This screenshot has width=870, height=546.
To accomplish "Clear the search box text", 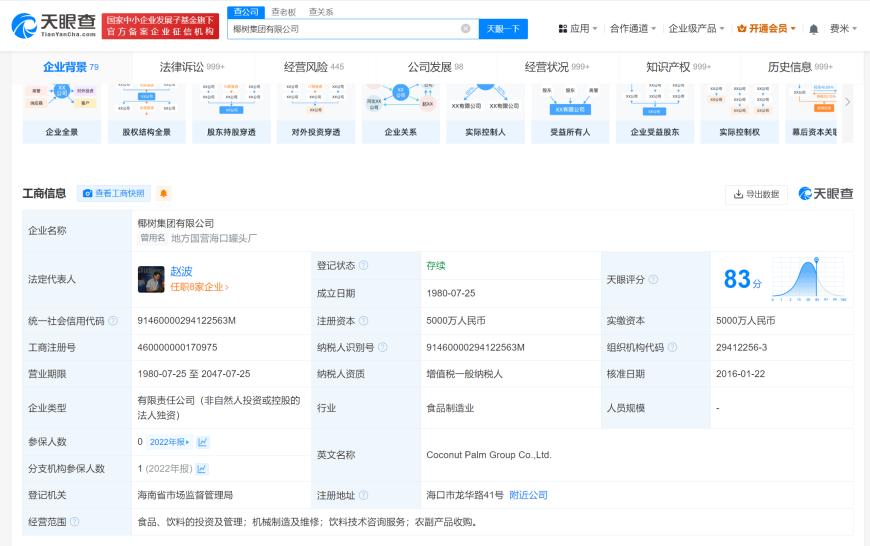I will [466, 28].
